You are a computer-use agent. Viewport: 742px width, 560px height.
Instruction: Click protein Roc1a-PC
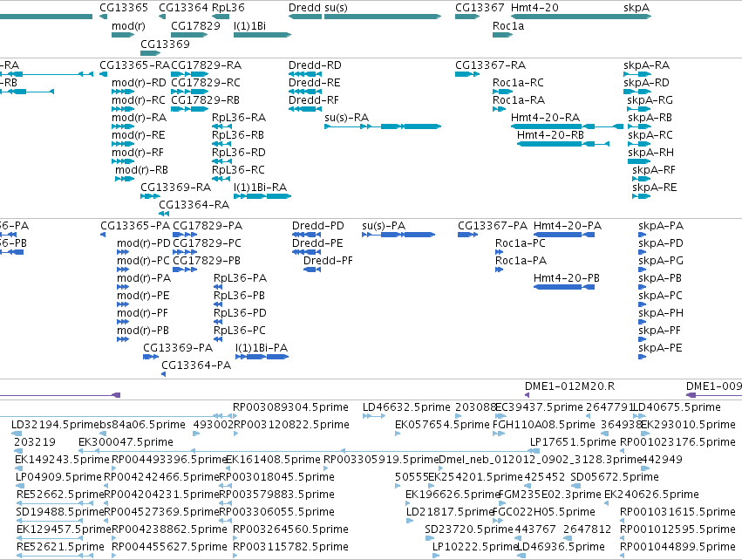520,243
